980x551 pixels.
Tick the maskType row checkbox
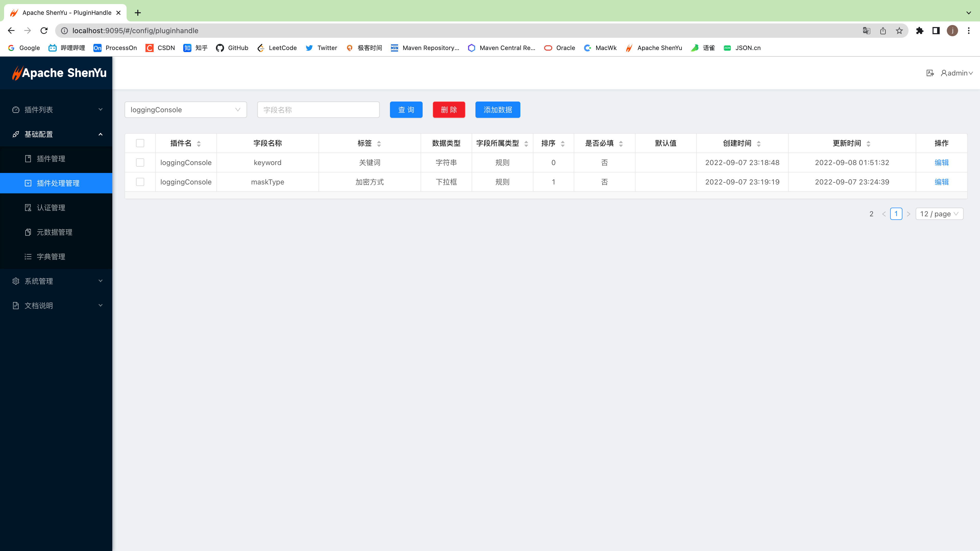pos(140,182)
